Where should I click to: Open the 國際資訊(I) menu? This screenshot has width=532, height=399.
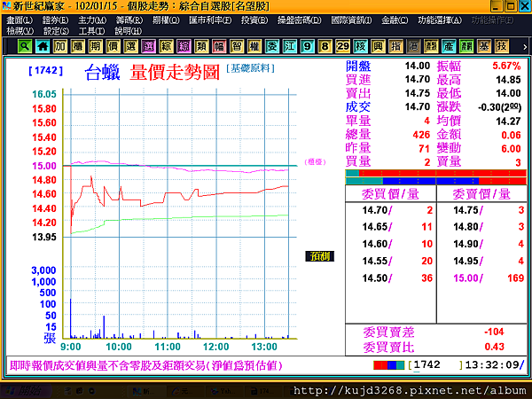tap(351, 20)
